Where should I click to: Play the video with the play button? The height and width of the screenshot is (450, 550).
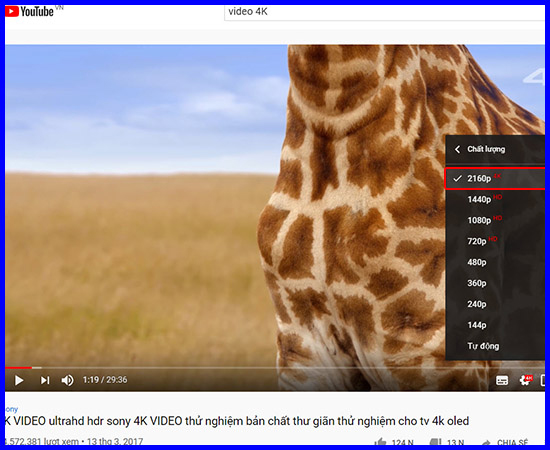click(x=19, y=380)
